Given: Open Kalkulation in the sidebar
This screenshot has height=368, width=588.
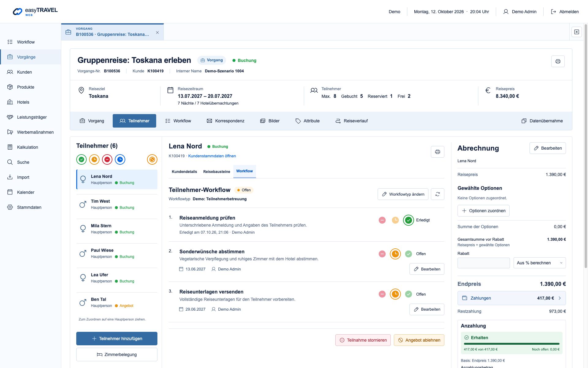Looking at the screenshot, I should 31,147.
